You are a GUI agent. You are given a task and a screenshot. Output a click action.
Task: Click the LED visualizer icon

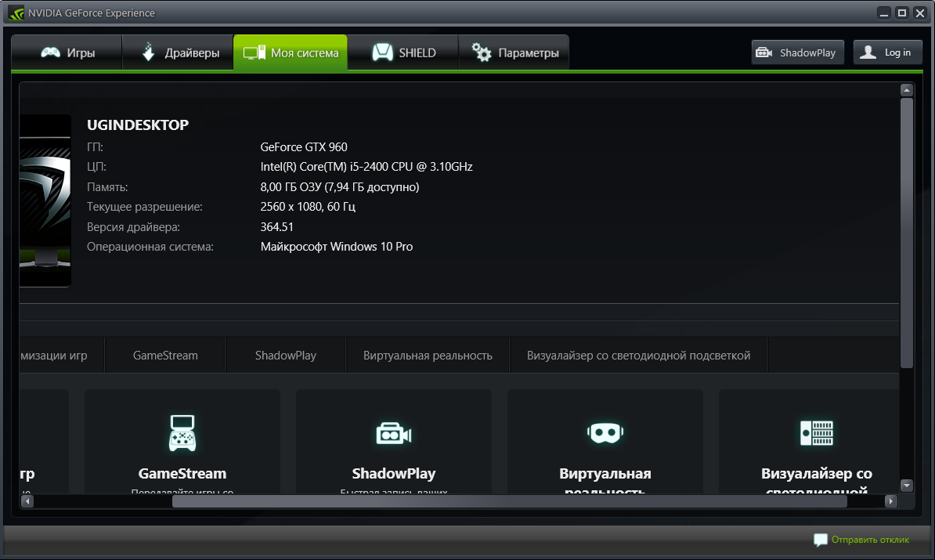point(816,433)
